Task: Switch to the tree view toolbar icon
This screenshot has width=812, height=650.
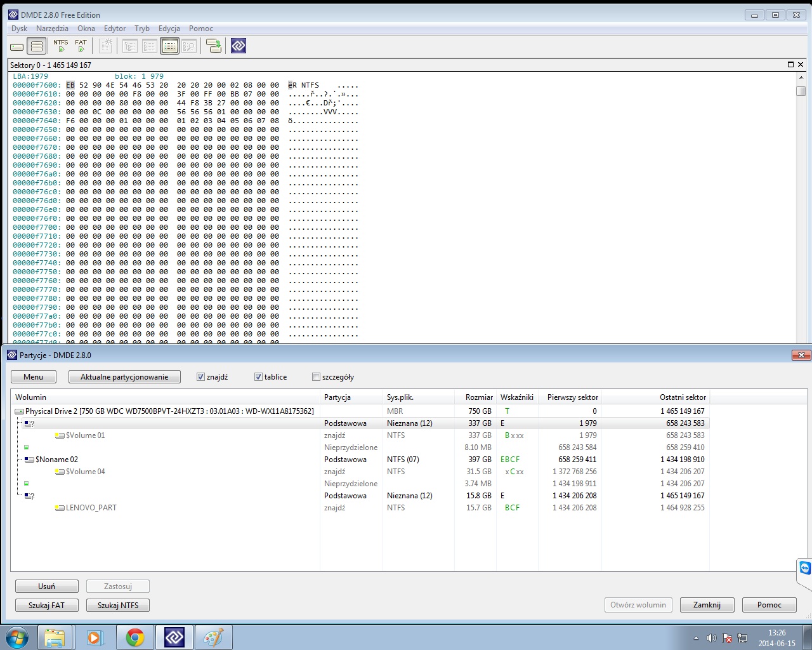Action: (130, 46)
